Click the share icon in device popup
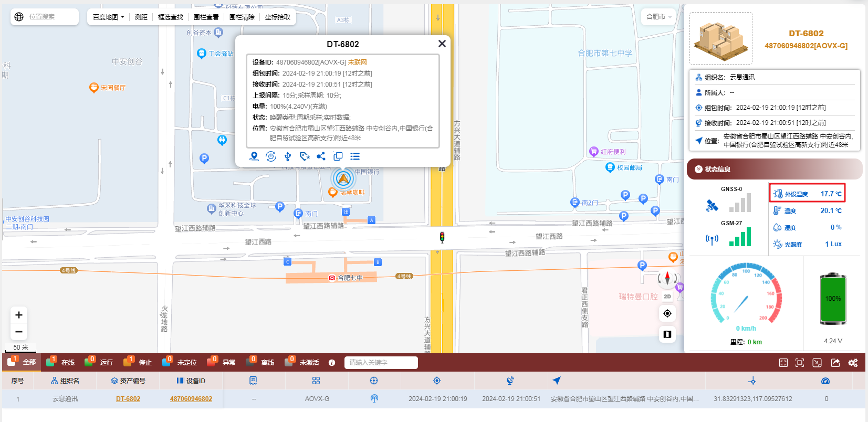868x422 pixels. [x=321, y=156]
